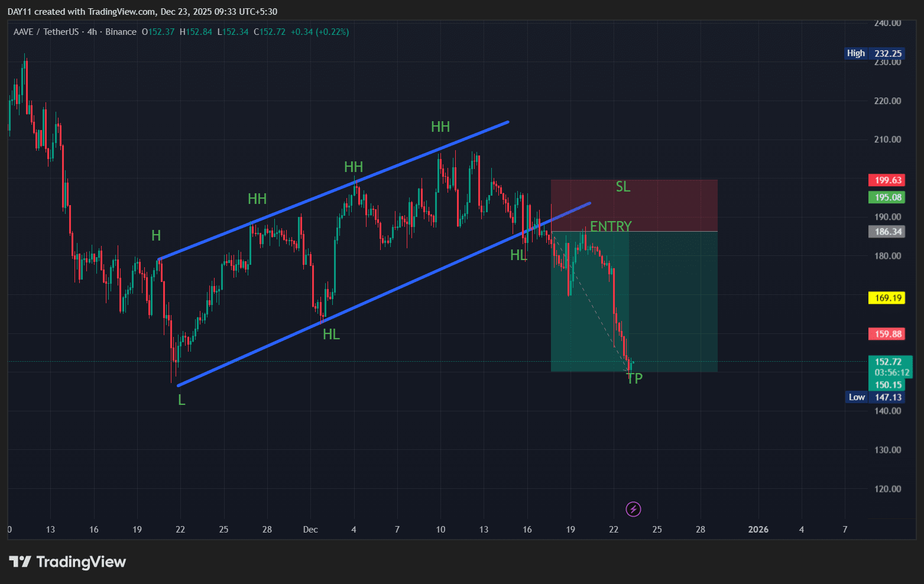Click the 140.00 price axis label
This screenshot has height=584, width=924.
click(887, 411)
